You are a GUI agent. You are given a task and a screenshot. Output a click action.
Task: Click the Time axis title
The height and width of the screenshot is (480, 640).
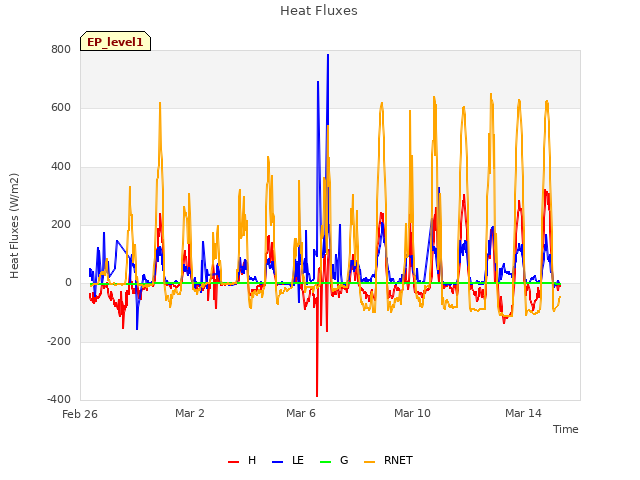click(x=566, y=429)
